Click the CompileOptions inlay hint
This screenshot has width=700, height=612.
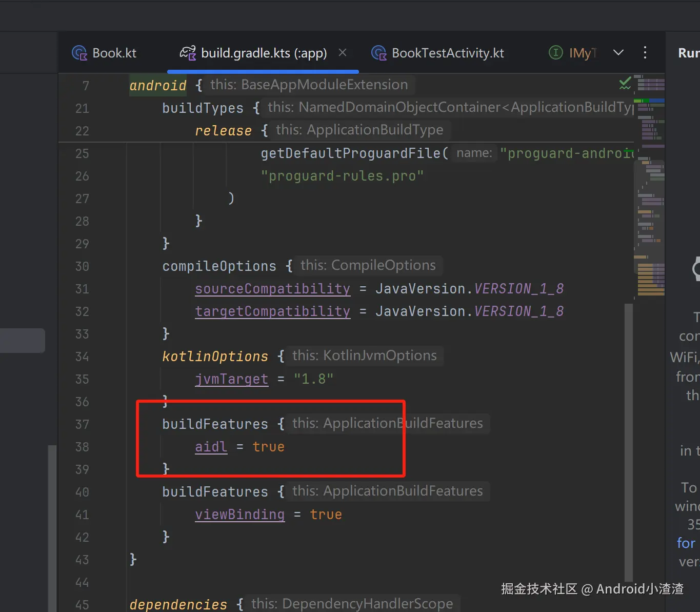pos(368,265)
